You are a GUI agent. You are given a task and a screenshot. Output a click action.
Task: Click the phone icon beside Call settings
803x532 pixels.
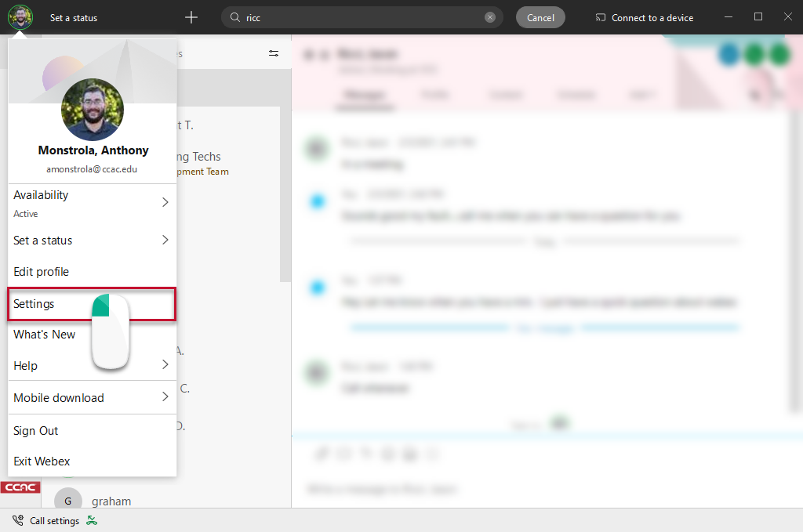[18, 521]
